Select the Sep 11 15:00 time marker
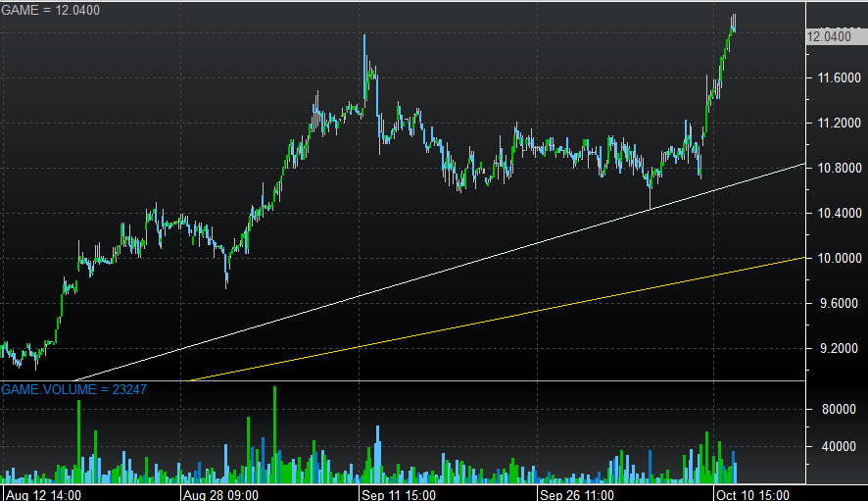The height and width of the screenshot is (501, 868). point(398,494)
